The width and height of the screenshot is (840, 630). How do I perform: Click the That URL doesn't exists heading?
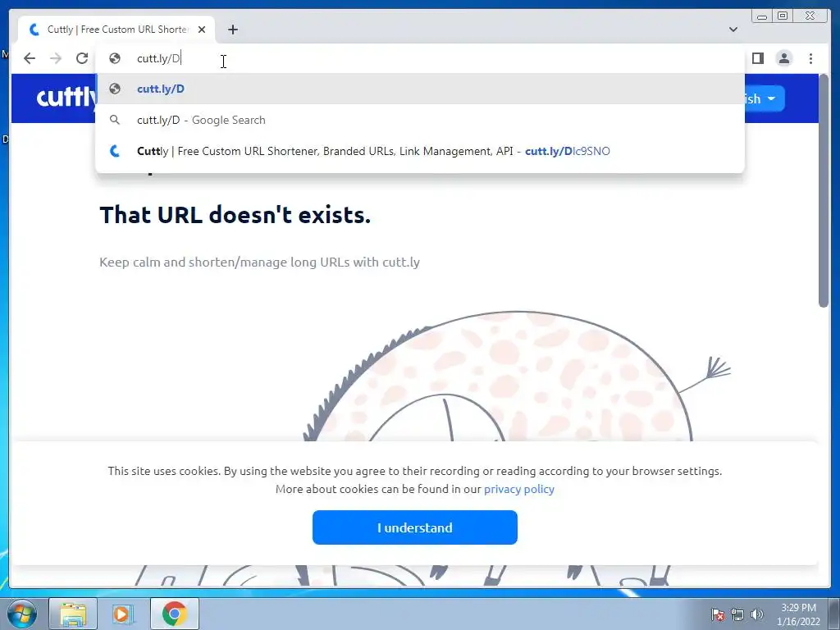point(235,215)
